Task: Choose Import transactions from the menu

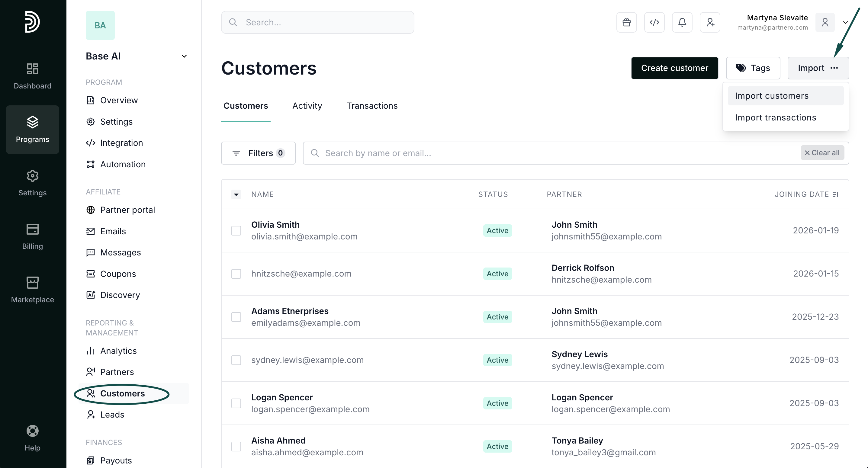Action: pos(775,117)
